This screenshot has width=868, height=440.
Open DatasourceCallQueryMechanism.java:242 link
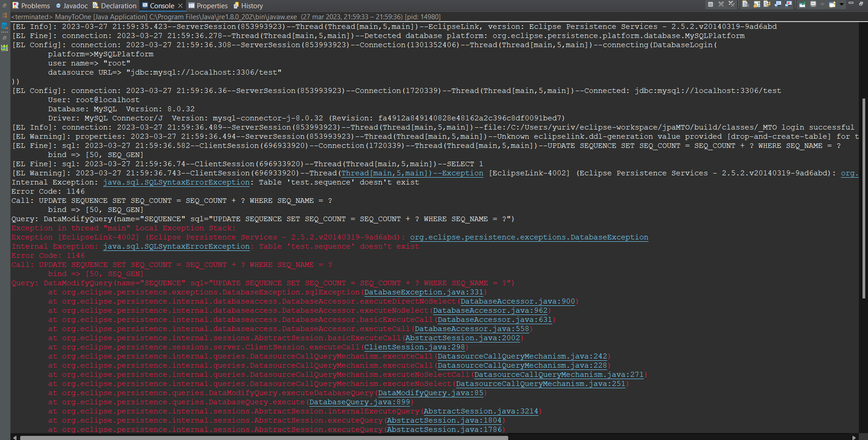[522, 356]
